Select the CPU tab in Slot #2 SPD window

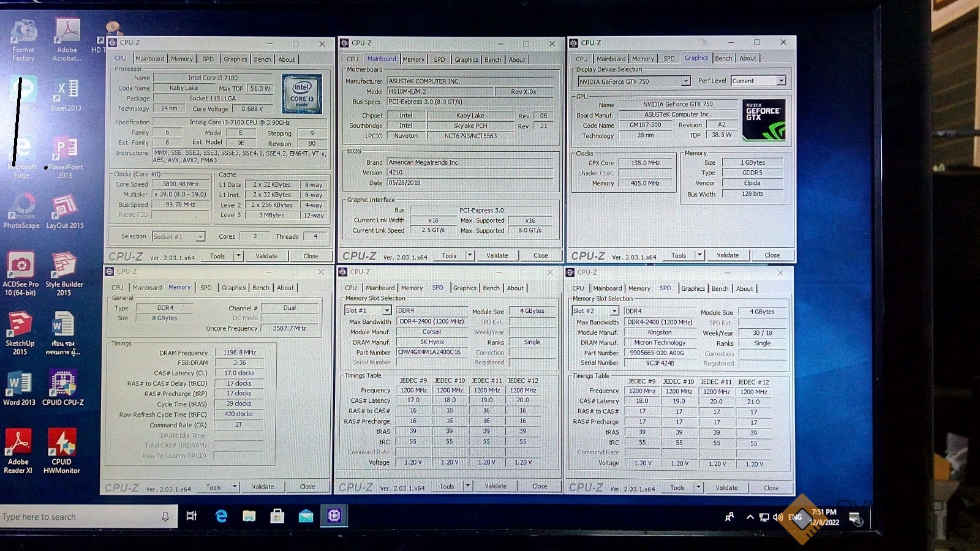point(578,288)
